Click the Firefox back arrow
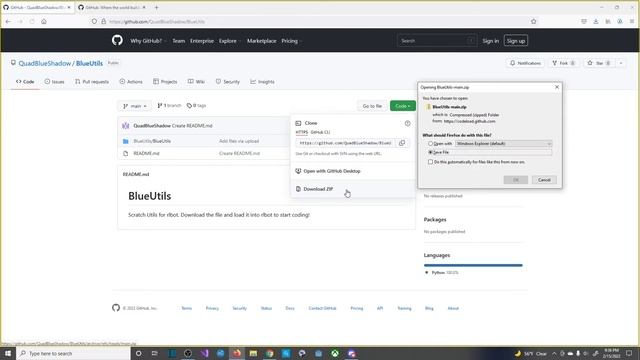640x360 pixels. pyautogui.click(x=8, y=21)
